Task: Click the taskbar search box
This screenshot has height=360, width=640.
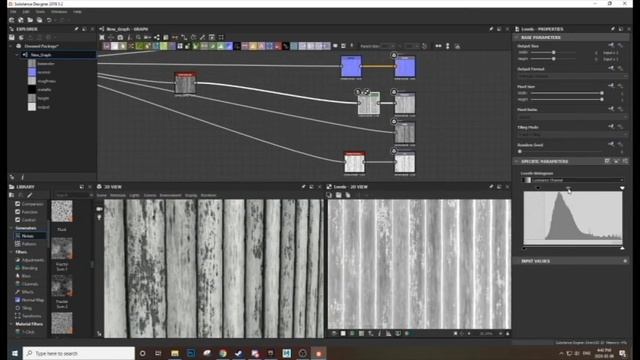Action: point(79,353)
